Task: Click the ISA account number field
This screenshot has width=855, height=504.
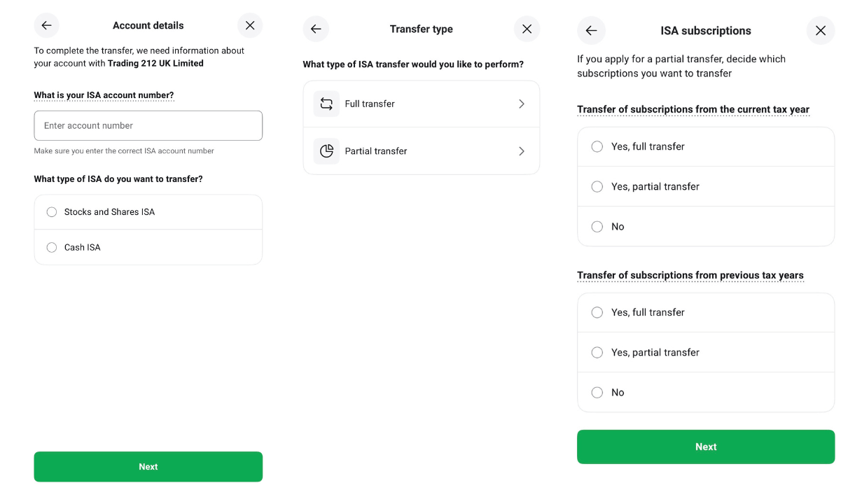Action: (148, 126)
